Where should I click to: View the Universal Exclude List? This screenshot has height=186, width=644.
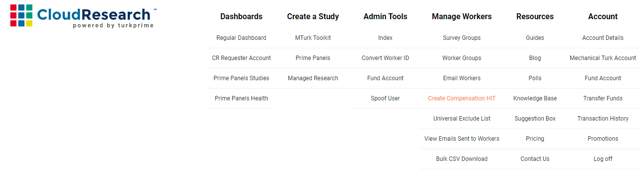(461, 119)
